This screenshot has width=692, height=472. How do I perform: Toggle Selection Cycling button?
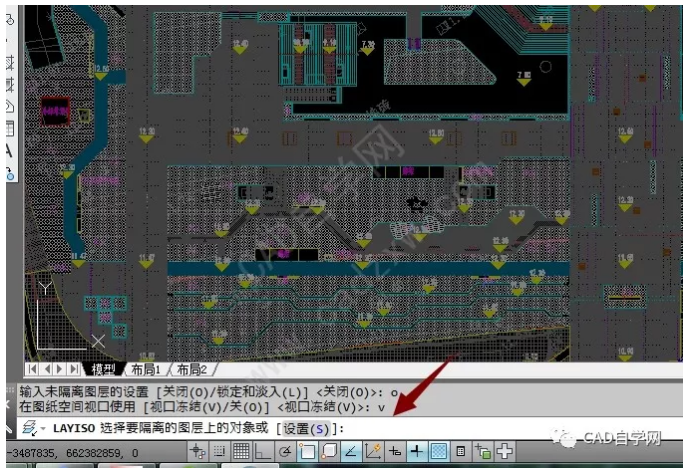(483, 451)
